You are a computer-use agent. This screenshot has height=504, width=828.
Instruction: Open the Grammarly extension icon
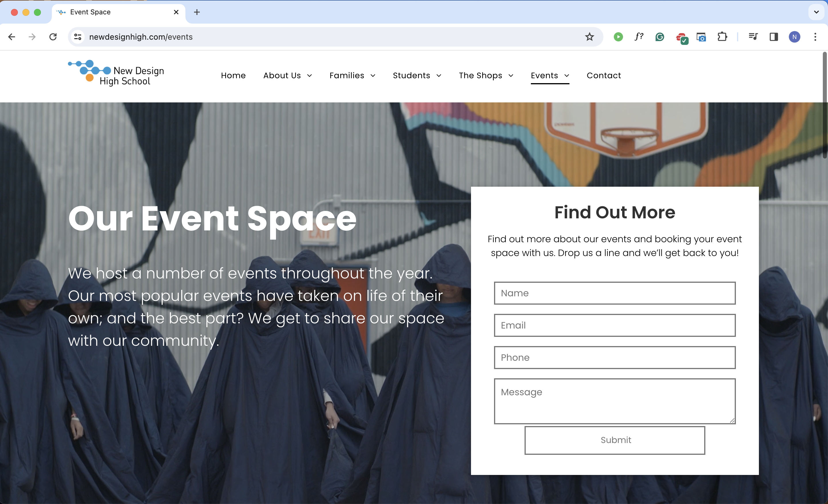[x=660, y=37]
